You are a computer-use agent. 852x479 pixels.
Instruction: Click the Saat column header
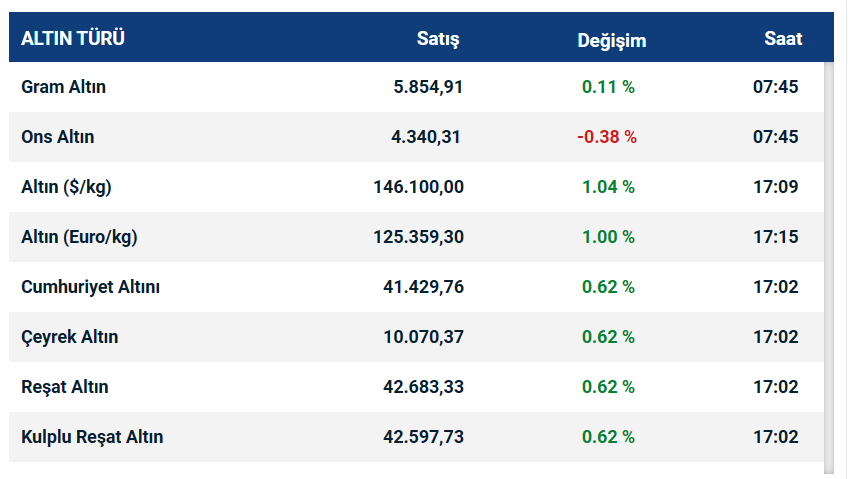[783, 39]
